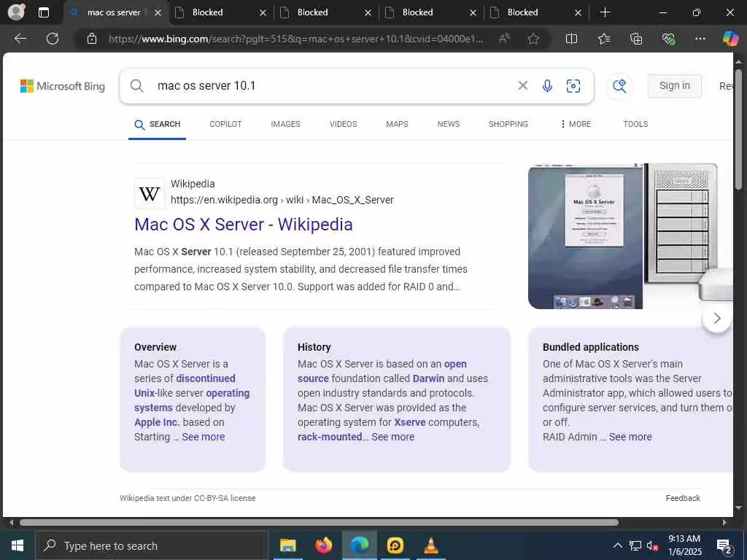Add a new browser tab
Image resolution: width=747 pixels, height=560 pixels.
tap(605, 12)
